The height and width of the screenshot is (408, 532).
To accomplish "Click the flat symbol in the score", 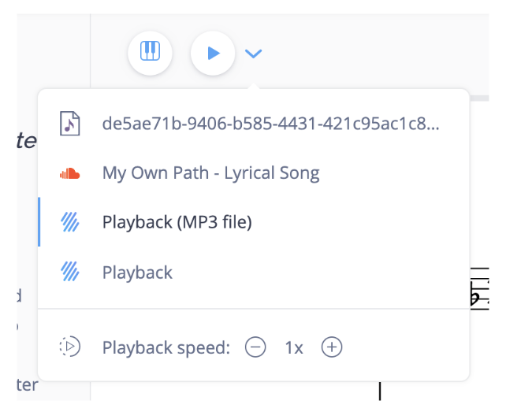I will pos(474,295).
